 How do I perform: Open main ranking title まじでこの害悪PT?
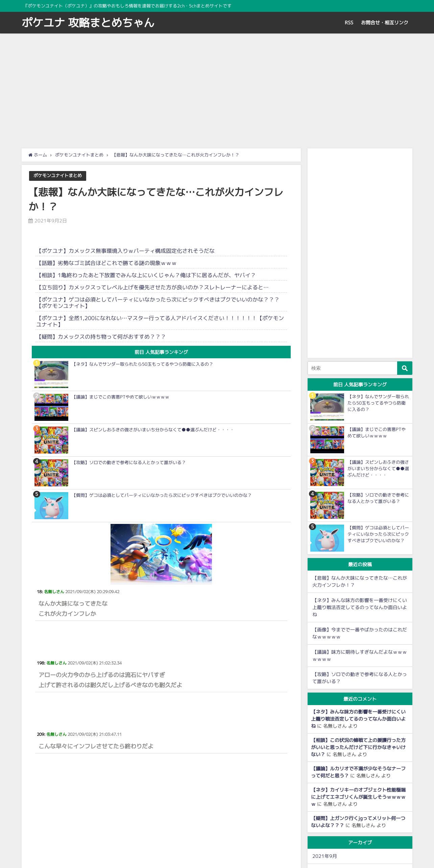pyautogui.click(x=120, y=397)
